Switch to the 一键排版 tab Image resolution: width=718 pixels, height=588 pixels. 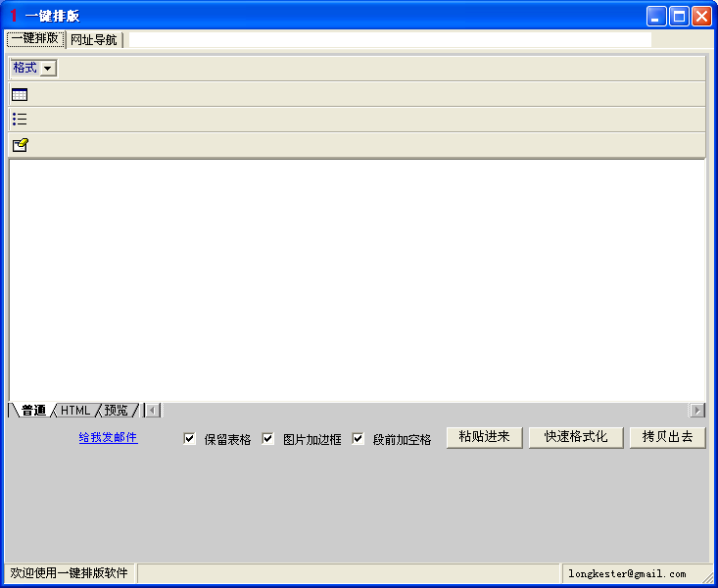[34, 39]
